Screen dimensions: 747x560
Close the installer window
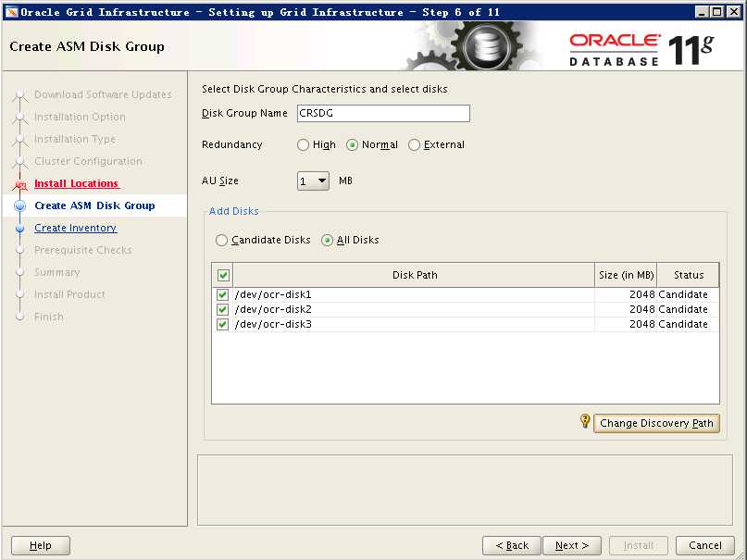734,12
